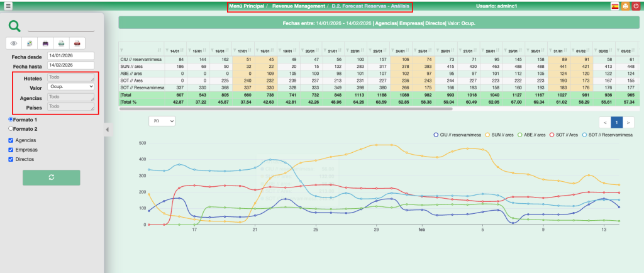
Task: Open the Valor dropdown showing Ocup.
Action: pos(70,87)
